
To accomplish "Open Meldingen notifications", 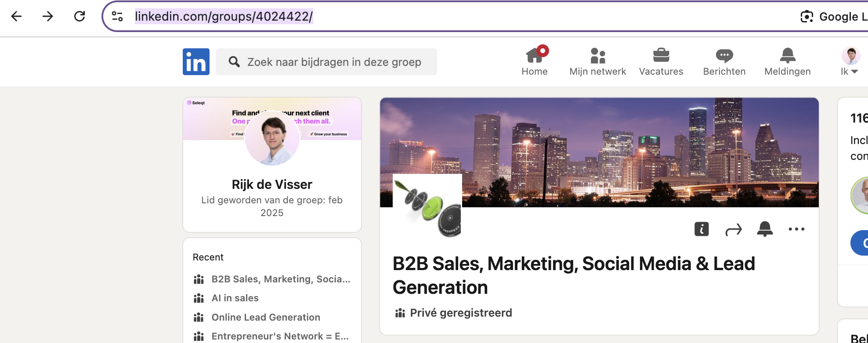I will tap(787, 61).
